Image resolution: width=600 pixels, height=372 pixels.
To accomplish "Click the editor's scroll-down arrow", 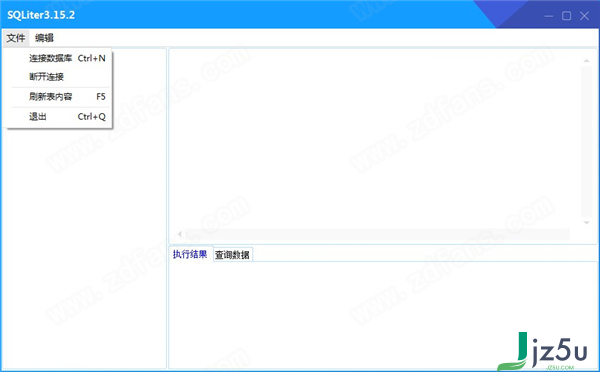I will [x=586, y=223].
